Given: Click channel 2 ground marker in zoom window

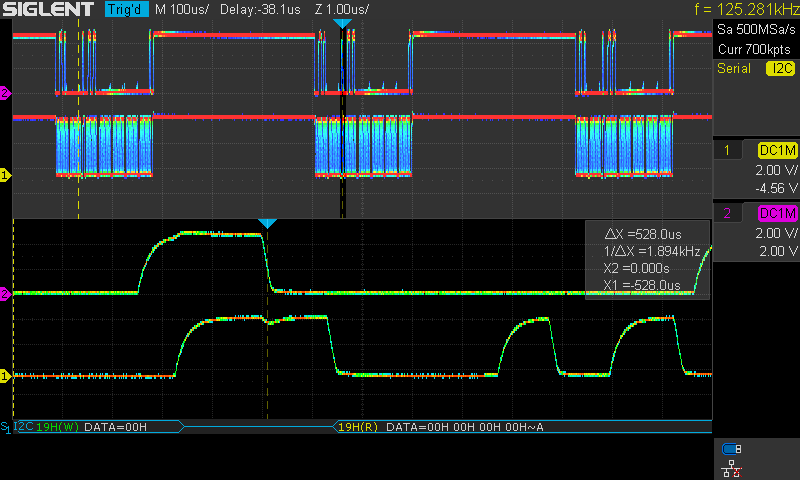Looking at the screenshot, I should pyautogui.click(x=5, y=294).
